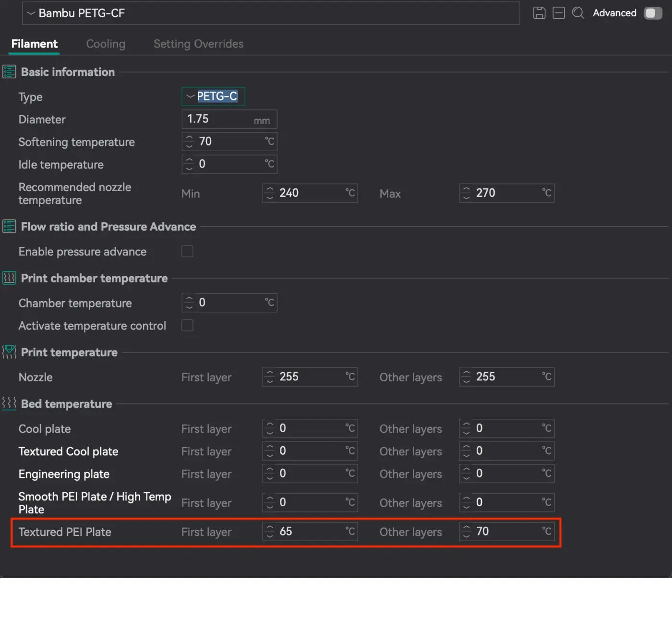672x620 pixels.
Task: Enable pressure advance checkbox
Action: [x=187, y=251]
